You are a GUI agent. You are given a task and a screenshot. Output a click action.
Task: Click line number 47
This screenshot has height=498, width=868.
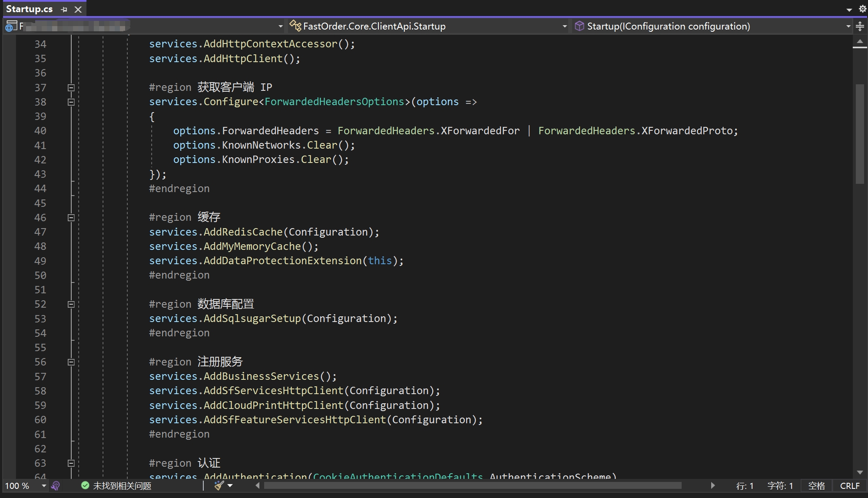40,232
